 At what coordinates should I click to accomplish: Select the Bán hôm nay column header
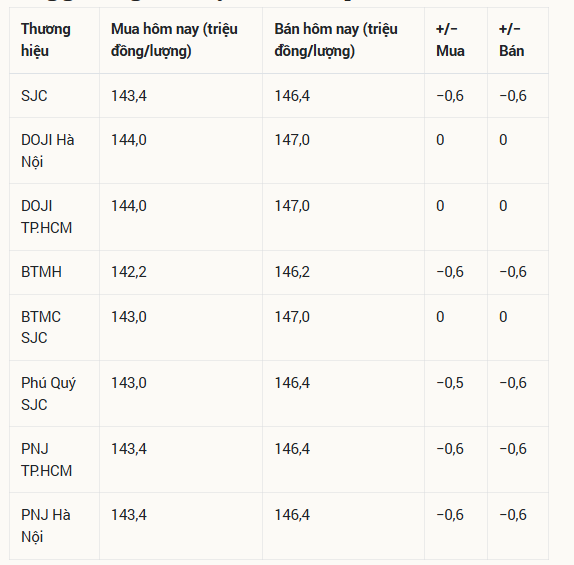pyautogui.click(x=336, y=40)
